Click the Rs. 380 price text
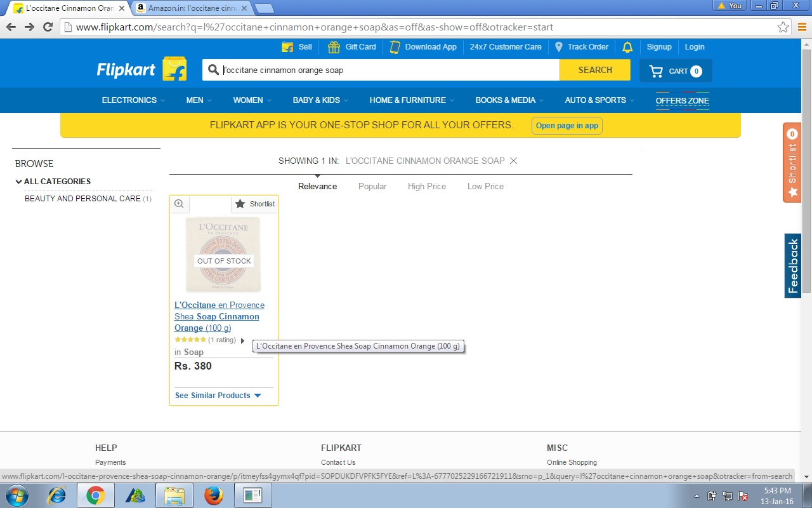The image size is (812, 508). (x=193, y=366)
